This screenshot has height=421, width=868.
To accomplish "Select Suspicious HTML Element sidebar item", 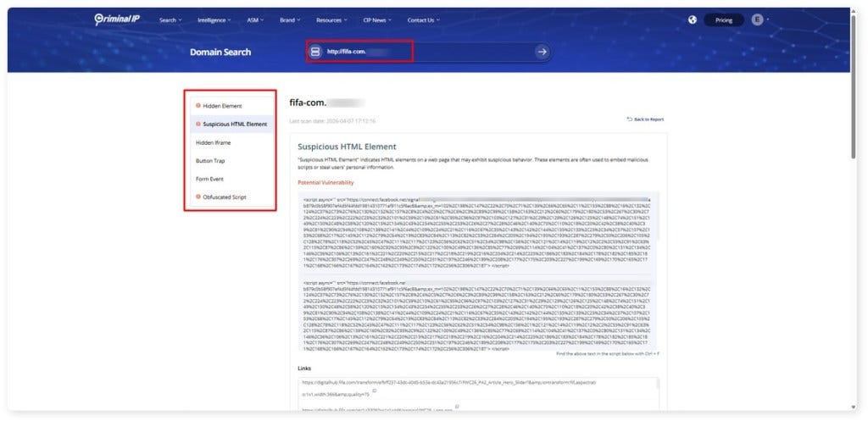I will tap(232, 124).
